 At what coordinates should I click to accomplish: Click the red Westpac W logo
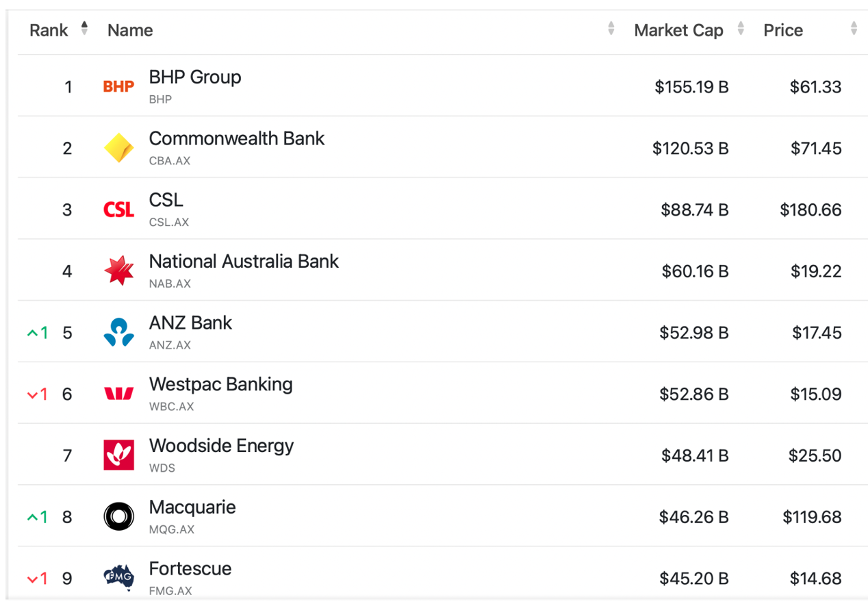pos(118,394)
